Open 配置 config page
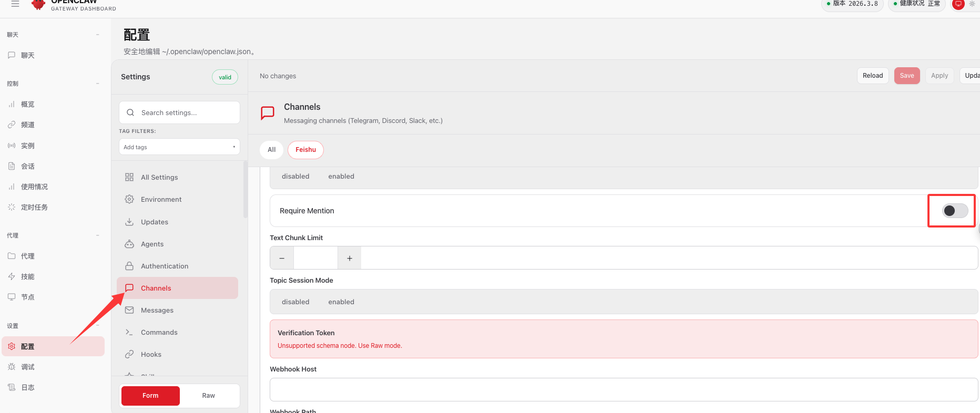The width and height of the screenshot is (980, 413). click(53, 346)
